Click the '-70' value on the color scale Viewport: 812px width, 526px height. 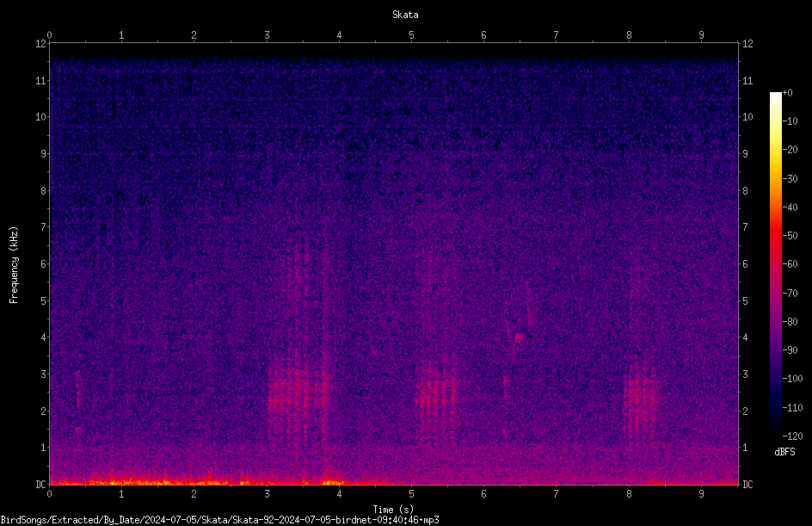pos(790,294)
